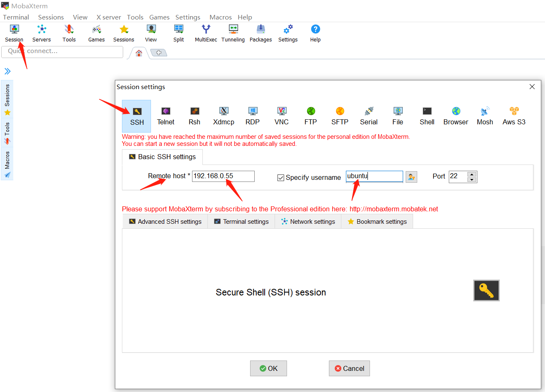Launch the Games toolbar icon
This screenshot has height=392, width=545.
coord(96,33)
